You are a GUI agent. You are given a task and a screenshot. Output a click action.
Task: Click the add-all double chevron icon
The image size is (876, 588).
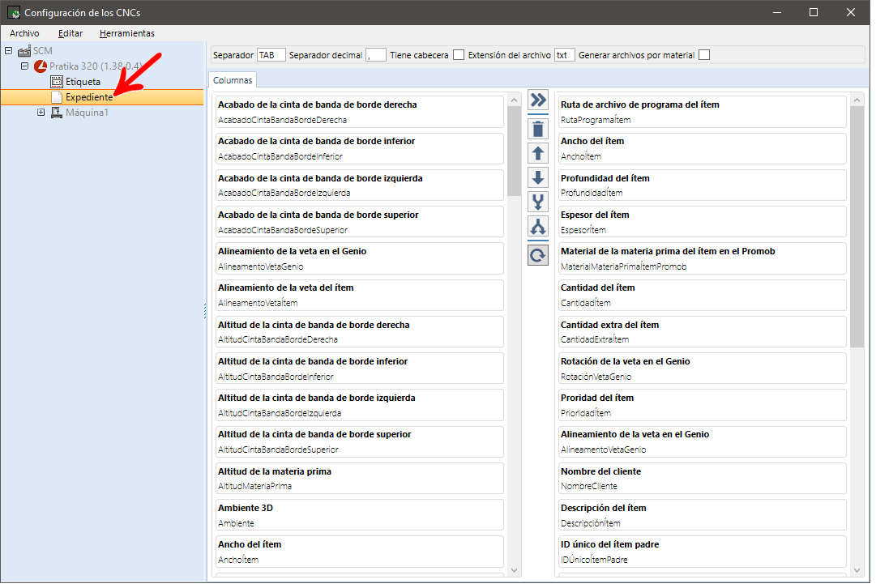(x=538, y=100)
